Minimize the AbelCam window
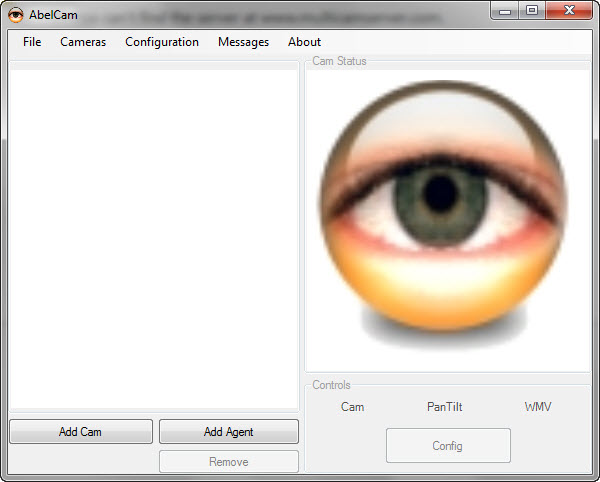This screenshot has width=600, height=482. pyautogui.click(x=504, y=10)
